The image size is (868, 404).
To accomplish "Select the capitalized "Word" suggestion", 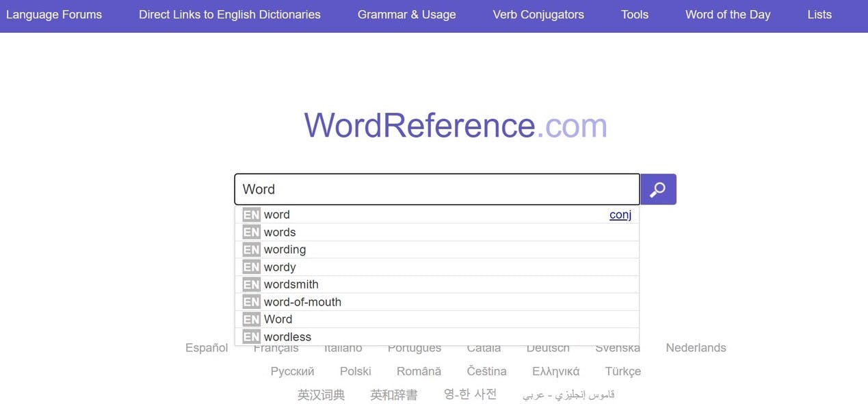I will pos(437,319).
